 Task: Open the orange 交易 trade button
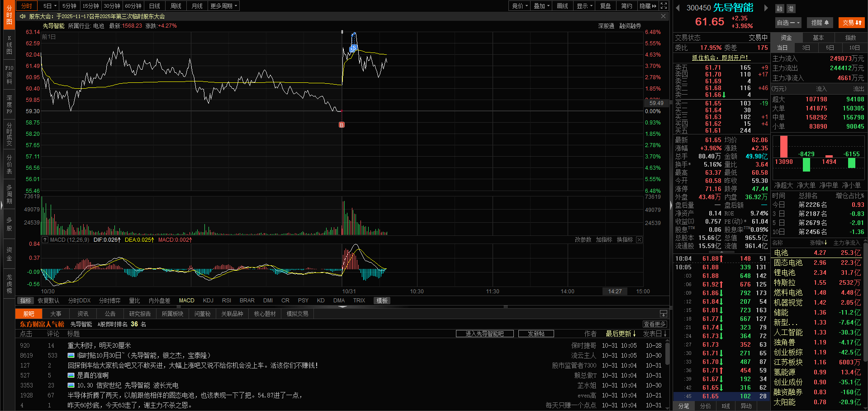[852, 23]
